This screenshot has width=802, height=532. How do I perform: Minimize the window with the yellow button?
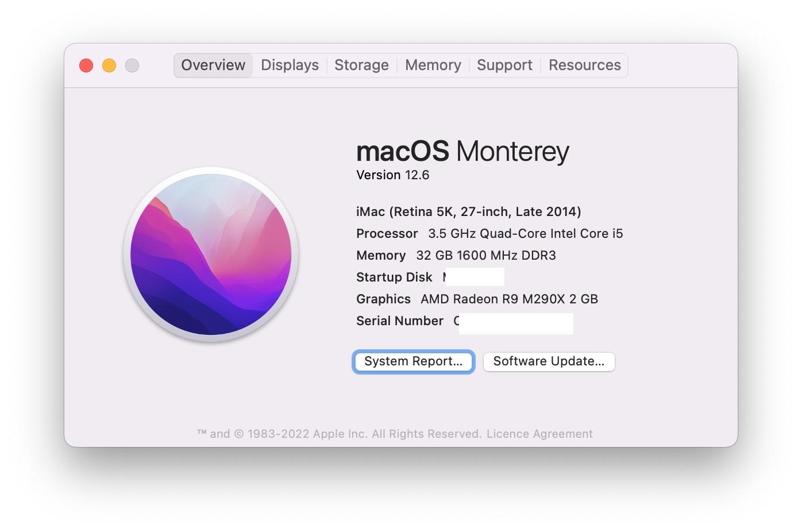click(x=109, y=65)
